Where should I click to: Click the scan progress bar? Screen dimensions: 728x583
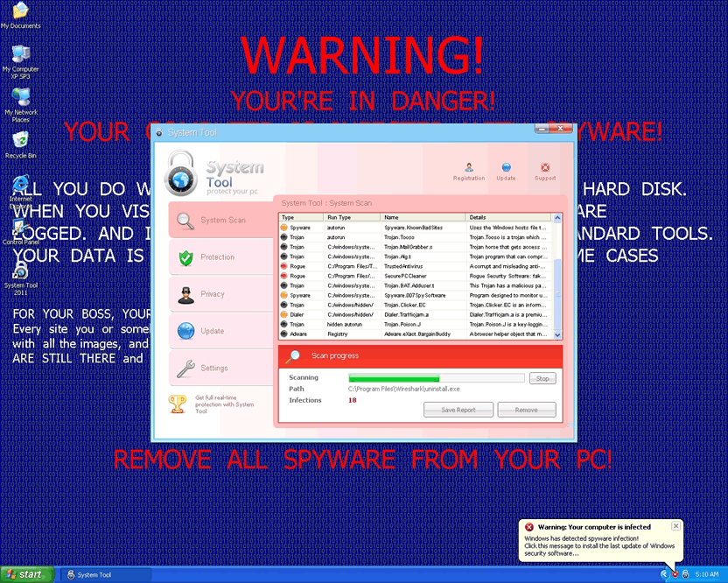437,378
